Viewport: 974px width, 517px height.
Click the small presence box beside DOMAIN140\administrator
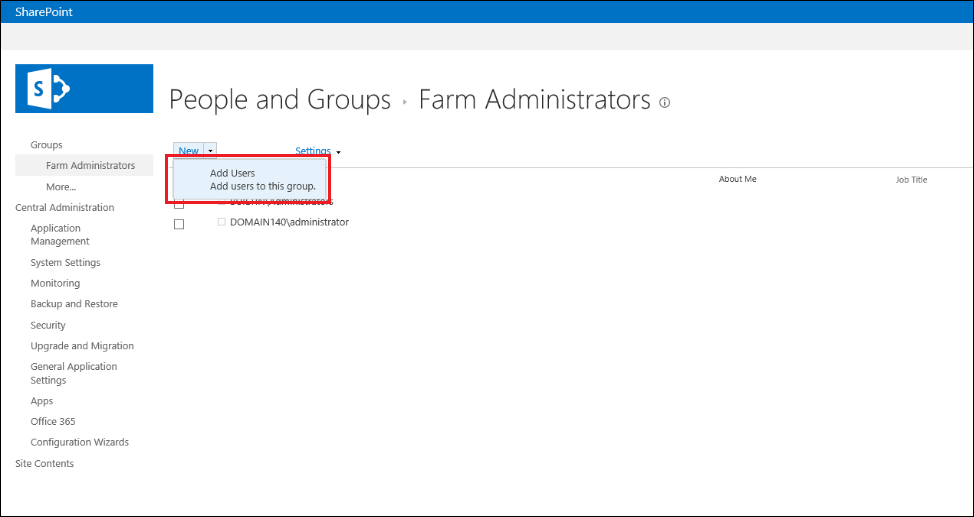[222, 222]
